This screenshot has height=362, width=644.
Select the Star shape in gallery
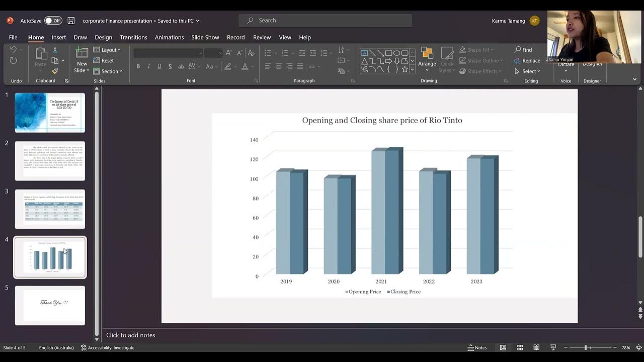pyautogui.click(x=405, y=69)
